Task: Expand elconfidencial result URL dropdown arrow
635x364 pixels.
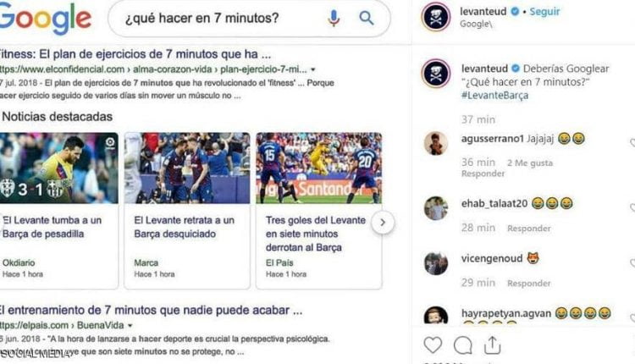Action: coord(313,69)
